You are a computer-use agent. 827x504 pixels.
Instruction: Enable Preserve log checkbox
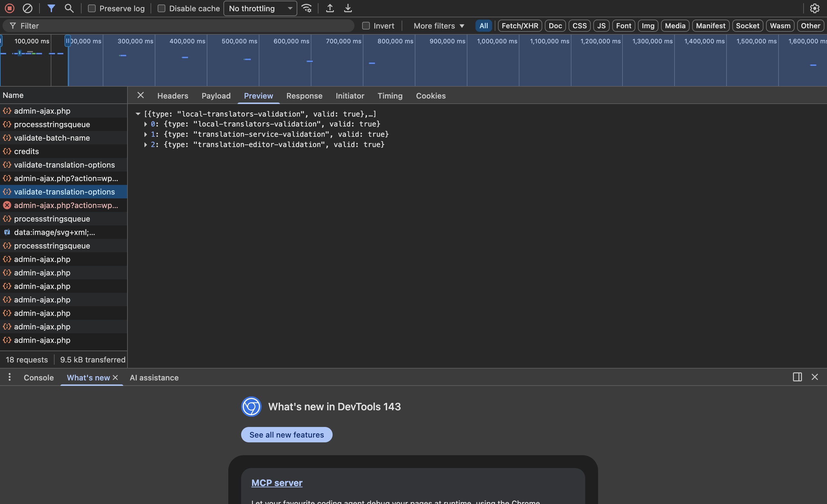pos(91,8)
